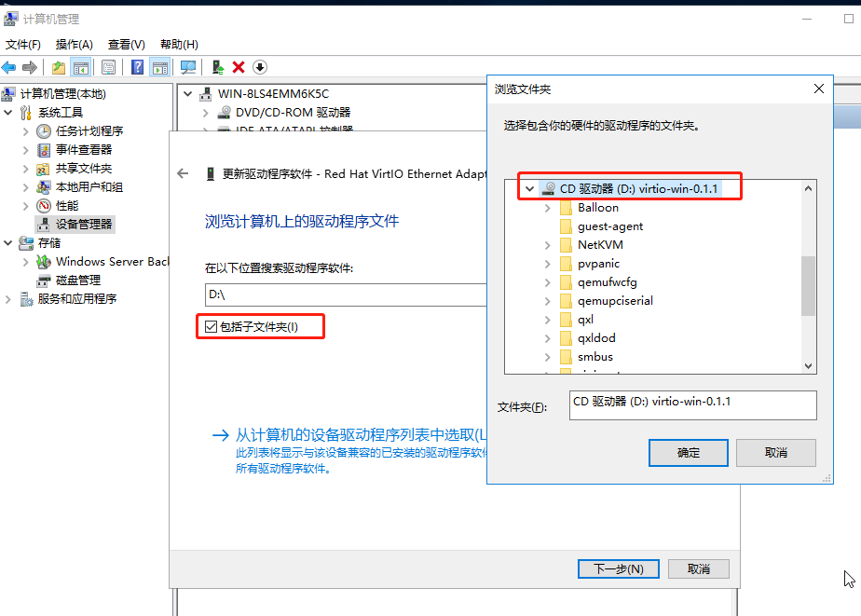Collapse the CD 驱动器 (D:) node
861x616 pixels.
click(529, 189)
